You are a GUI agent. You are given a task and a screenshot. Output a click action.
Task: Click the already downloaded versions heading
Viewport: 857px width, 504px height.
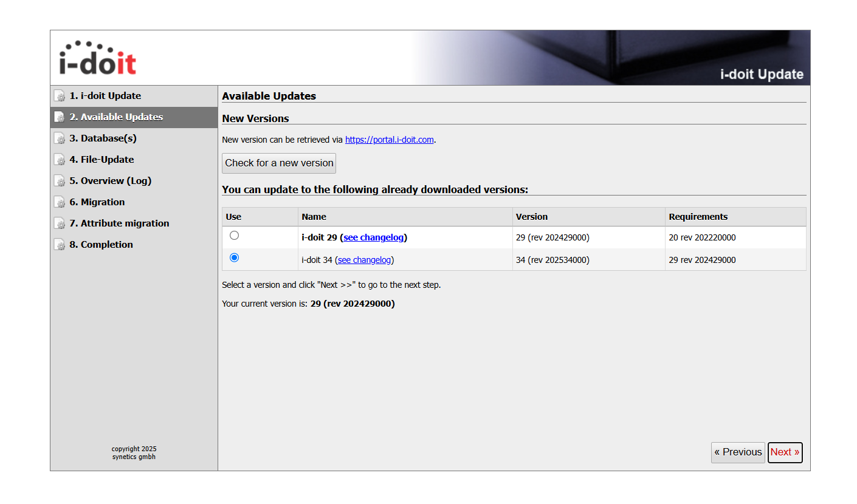pyautogui.click(x=375, y=189)
